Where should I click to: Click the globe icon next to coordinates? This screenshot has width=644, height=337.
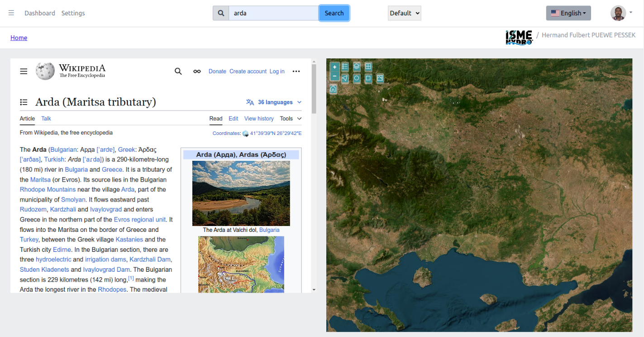tap(245, 134)
